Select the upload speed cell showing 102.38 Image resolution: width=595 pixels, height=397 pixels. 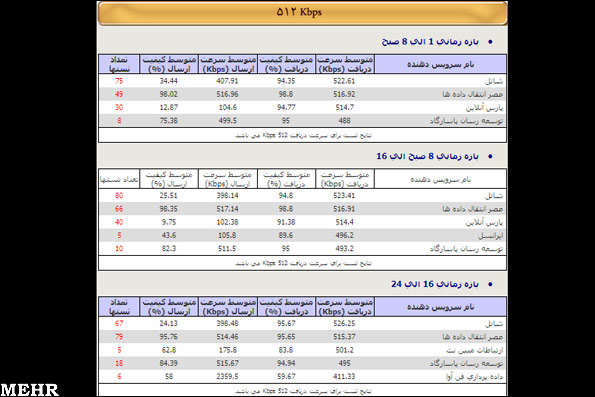[228, 222]
